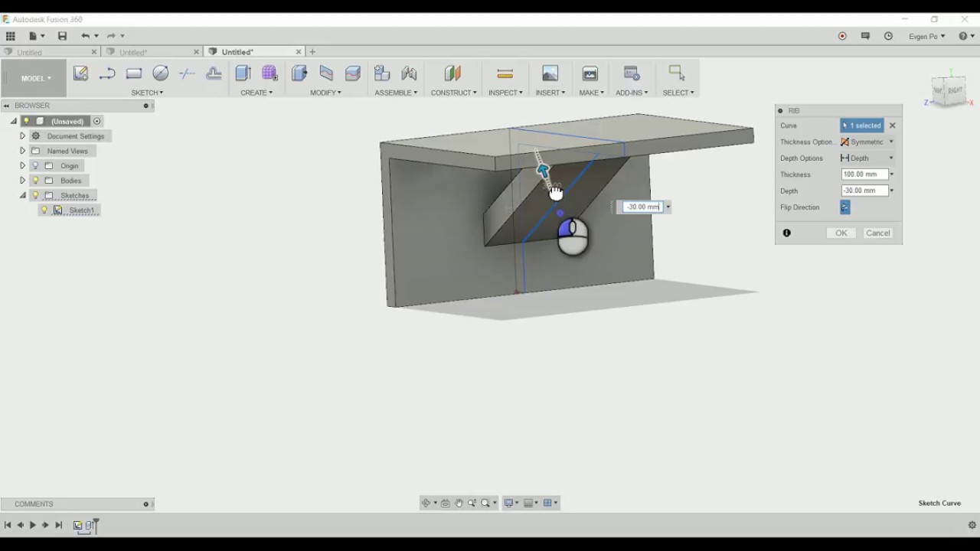Open the Thickness Options Symmetric dropdown
980x551 pixels.
pyautogui.click(x=867, y=142)
